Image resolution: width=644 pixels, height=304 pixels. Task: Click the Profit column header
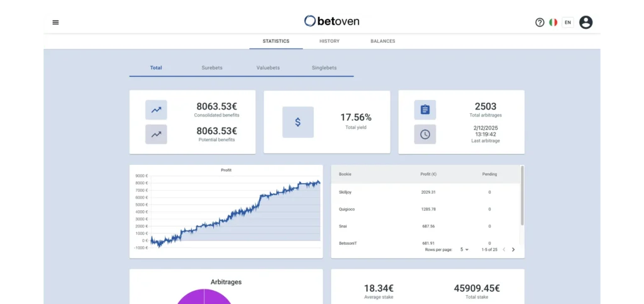tap(428, 174)
